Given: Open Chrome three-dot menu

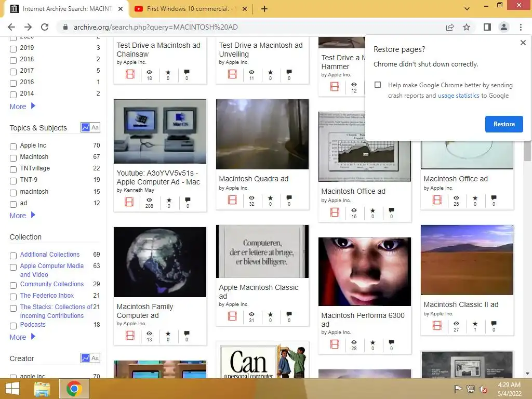Looking at the screenshot, I should click(x=521, y=27).
